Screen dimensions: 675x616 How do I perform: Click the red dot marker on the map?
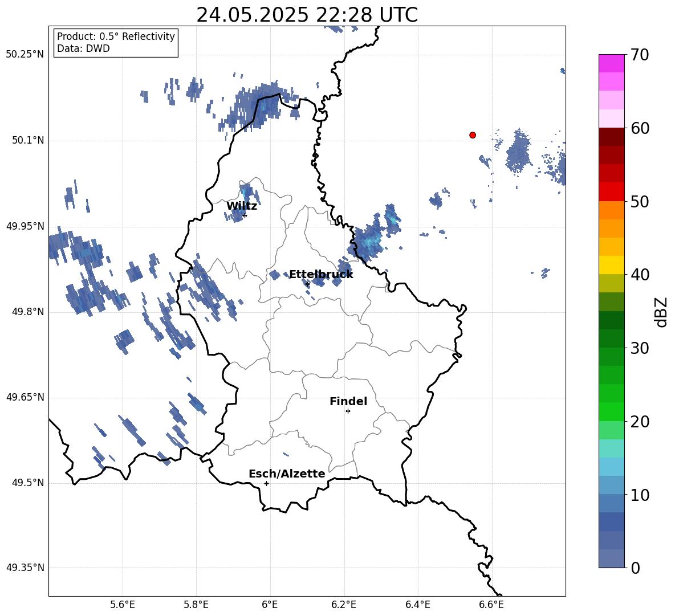point(473,135)
